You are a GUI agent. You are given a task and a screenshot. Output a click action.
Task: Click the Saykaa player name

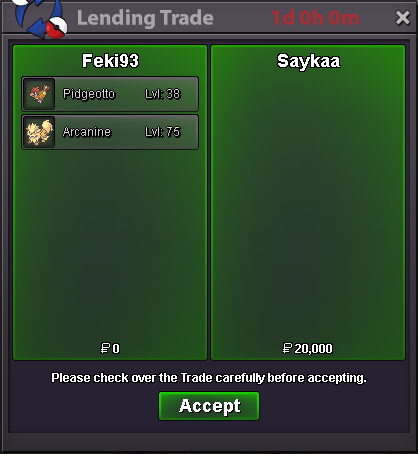tap(309, 61)
